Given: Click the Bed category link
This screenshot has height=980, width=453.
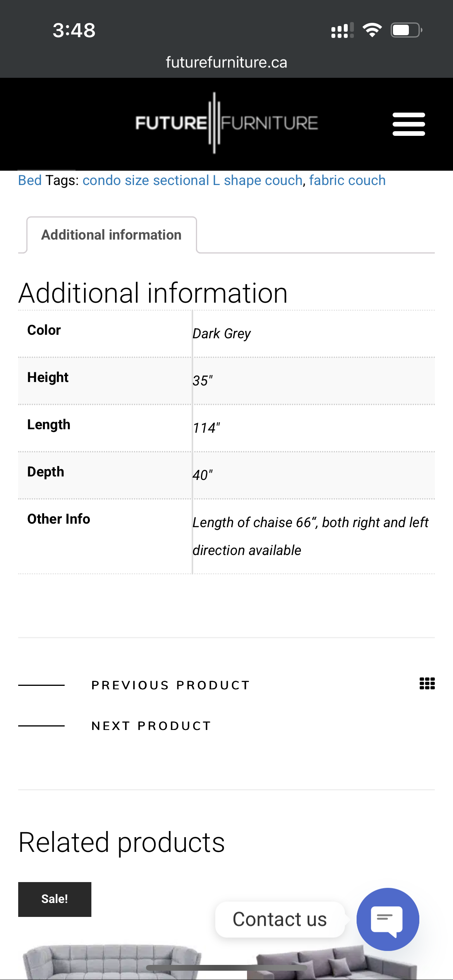Looking at the screenshot, I should click(30, 180).
